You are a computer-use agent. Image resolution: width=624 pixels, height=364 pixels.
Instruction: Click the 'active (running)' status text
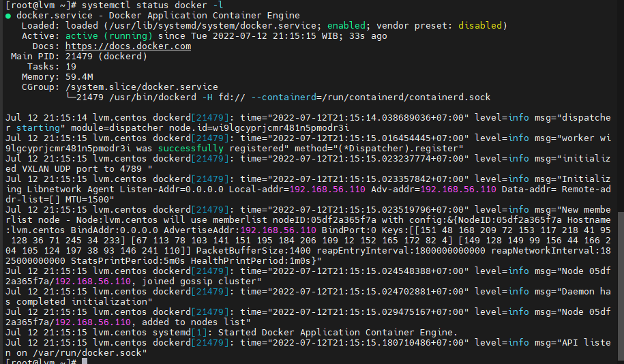109,36
